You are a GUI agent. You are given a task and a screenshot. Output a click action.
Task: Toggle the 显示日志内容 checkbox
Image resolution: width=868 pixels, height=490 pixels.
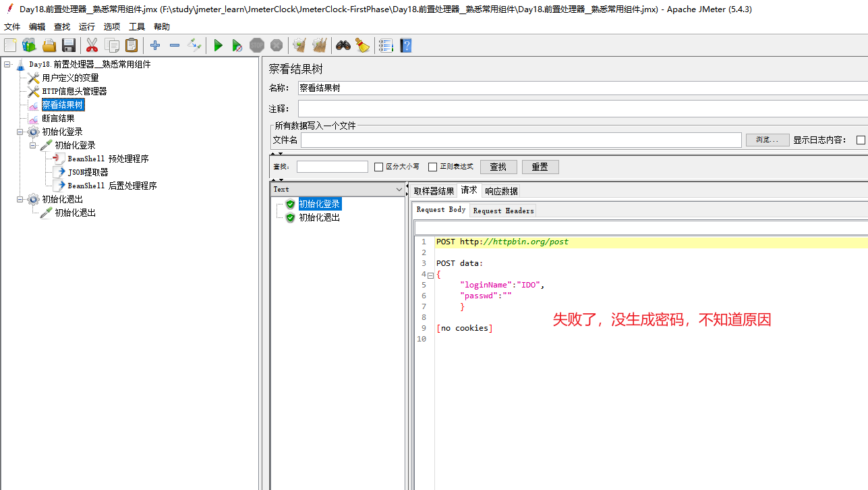click(x=861, y=140)
